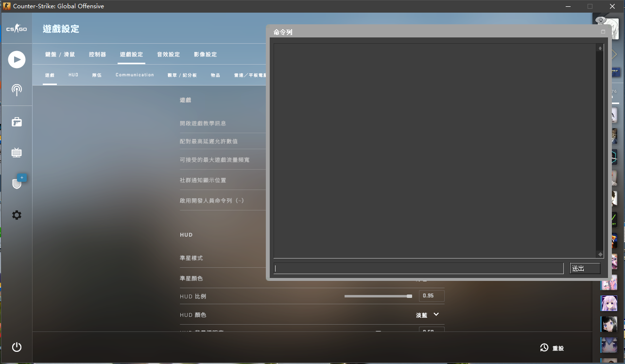
Task: Switch to 鍵盤 / 滑鼠 settings tab
Action: tap(60, 54)
